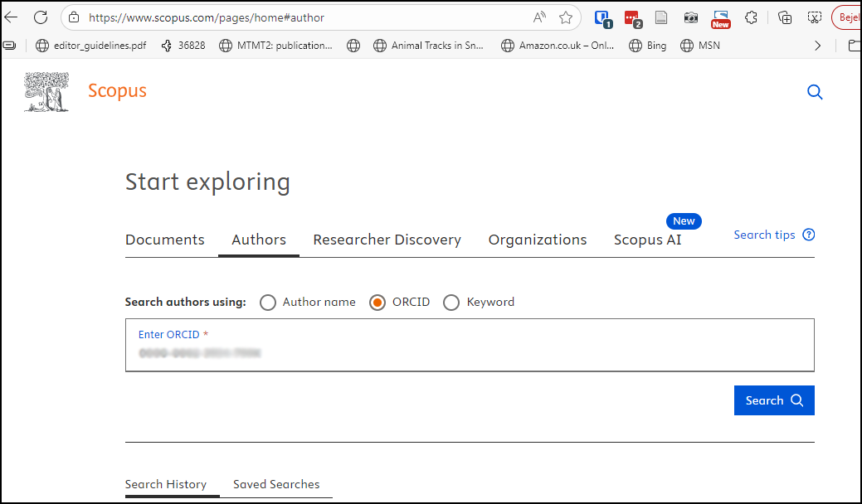Open the extension icon labeled New
The width and height of the screenshot is (862, 504).
click(720, 19)
